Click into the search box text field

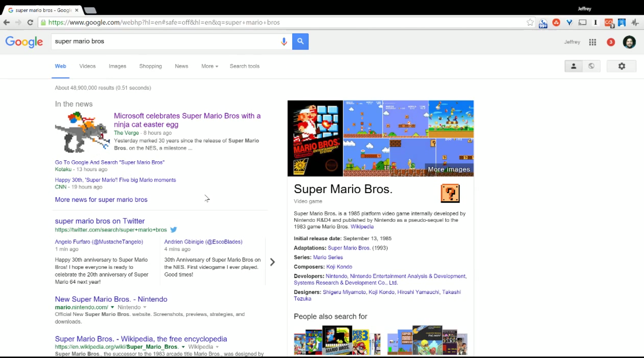(x=166, y=42)
